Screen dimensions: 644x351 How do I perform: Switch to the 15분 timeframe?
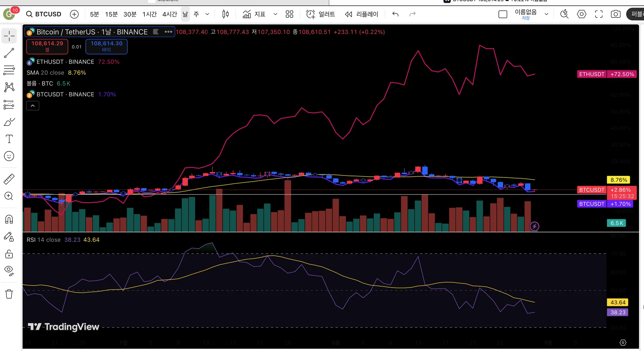[111, 14]
